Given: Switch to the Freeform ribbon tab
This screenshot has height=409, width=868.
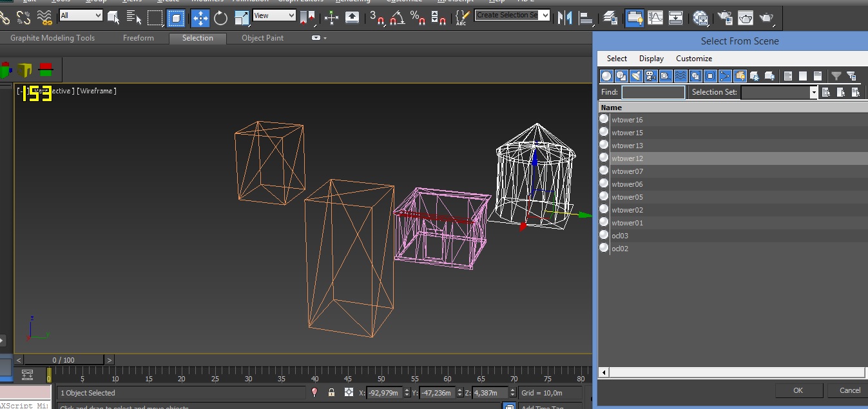Looking at the screenshot, I should (x=139, y=38).
